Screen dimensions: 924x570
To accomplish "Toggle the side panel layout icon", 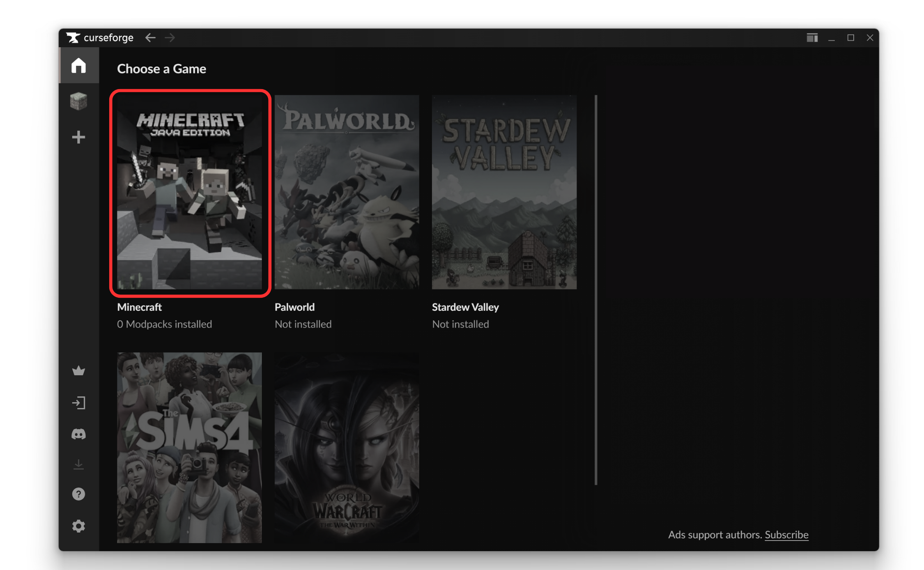I will coord(812,38).
